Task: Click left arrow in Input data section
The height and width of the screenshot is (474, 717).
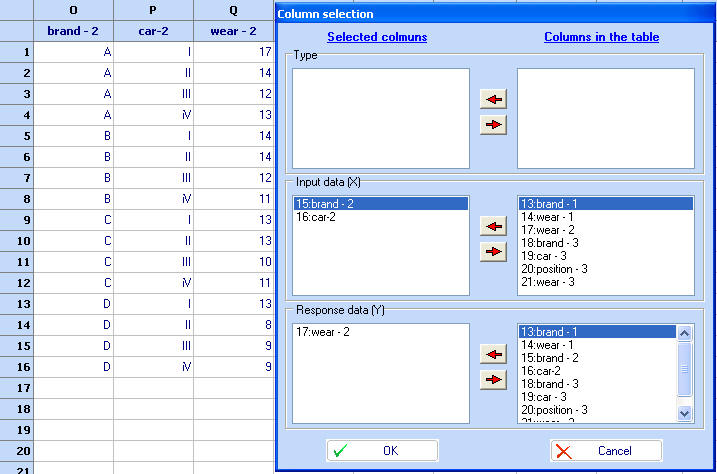Action: (x=493, y=227)
